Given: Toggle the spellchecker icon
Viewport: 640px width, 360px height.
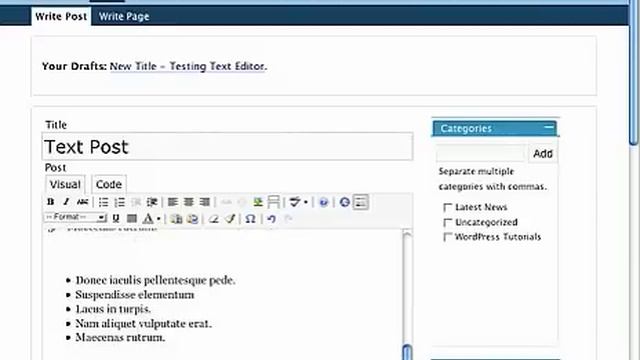Looking at the screenshot, I should point(295,202).
